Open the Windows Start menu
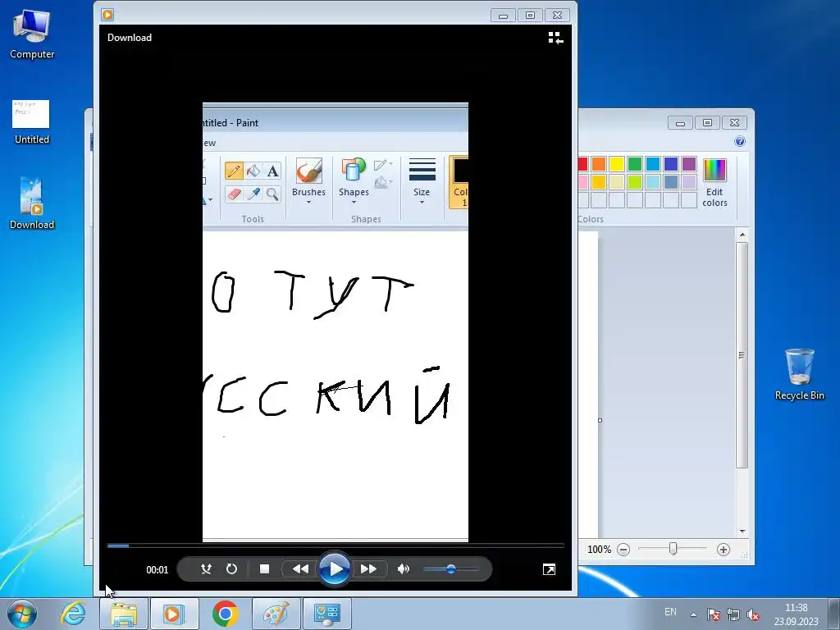This screenshot has width=840, height=630. point(22,614)
